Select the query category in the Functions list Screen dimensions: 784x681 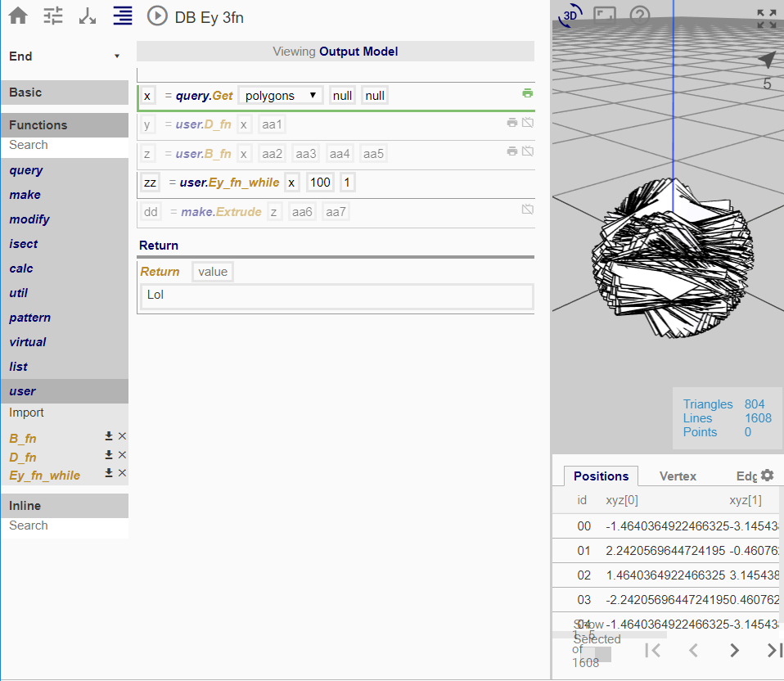pyautogui.click(x=25, y=169)
